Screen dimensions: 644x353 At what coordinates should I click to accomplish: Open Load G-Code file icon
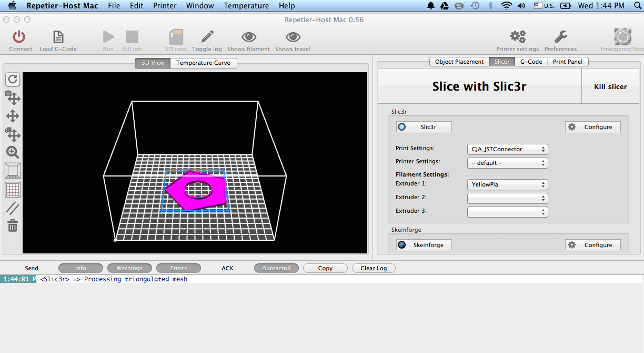(x=58, y=37)
